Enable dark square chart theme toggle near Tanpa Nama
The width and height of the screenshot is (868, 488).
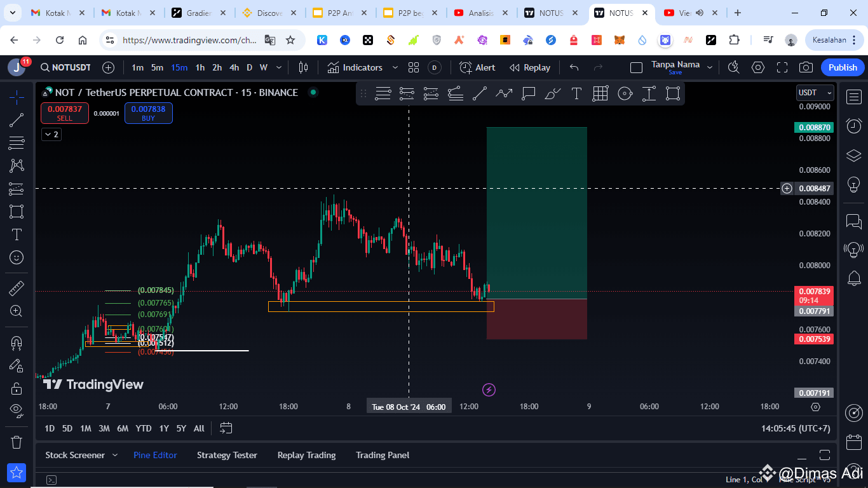click(636, 67)
